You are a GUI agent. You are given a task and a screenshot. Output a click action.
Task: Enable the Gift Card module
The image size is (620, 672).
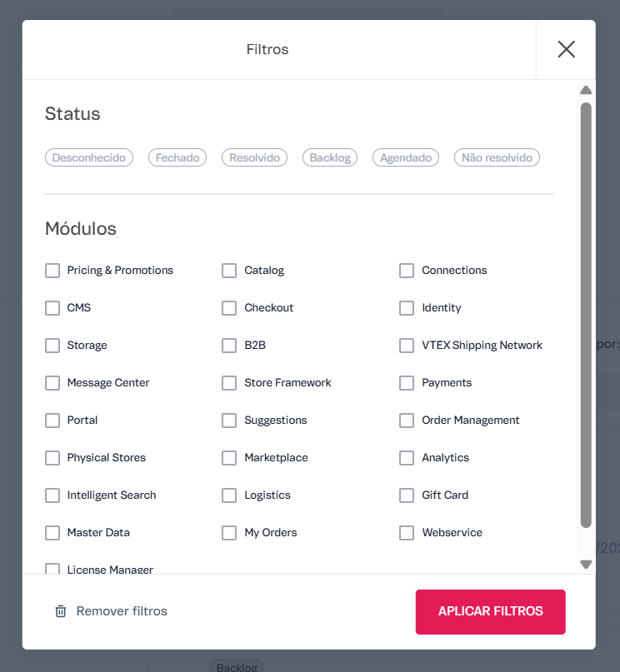(x=406, y=495)
